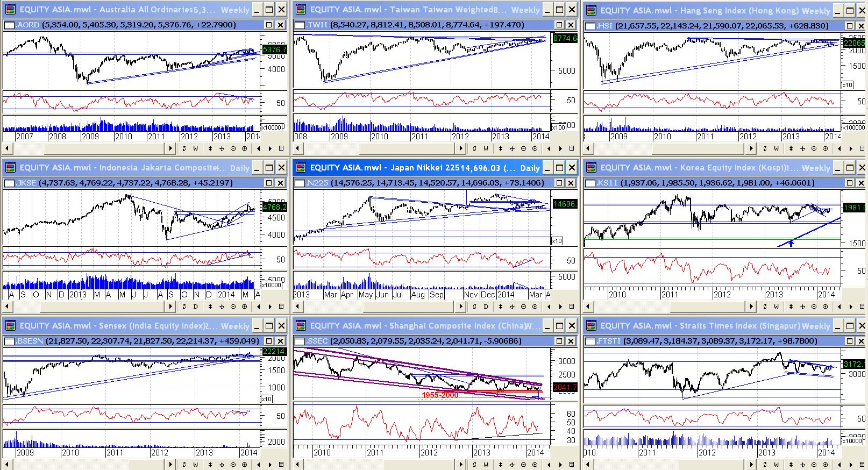
Task: Open the .SSEC panel control box
Action: pyautogui.click(x=300, y=341)
